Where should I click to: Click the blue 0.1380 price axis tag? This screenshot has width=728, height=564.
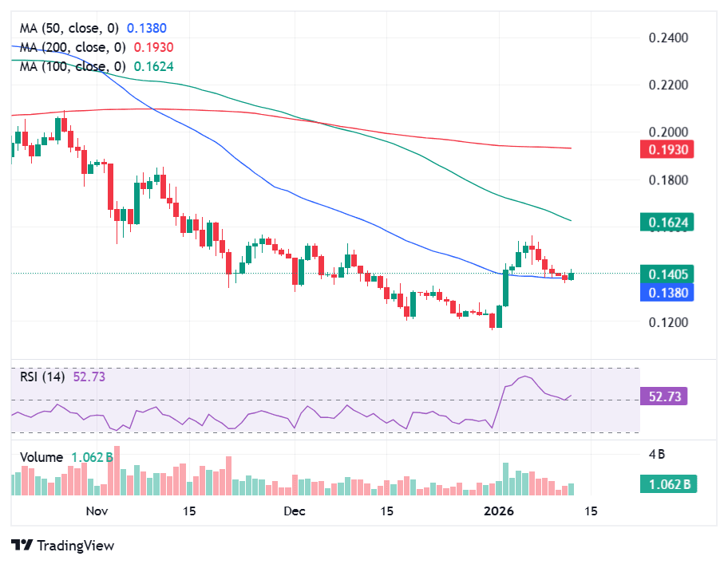(668, 292)
